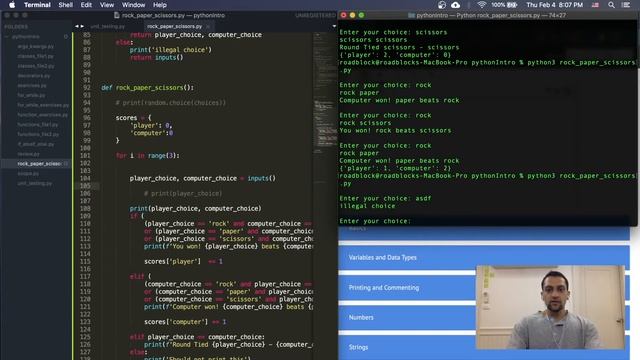Click print('illegal choice') in the editor

pos(171,50)
